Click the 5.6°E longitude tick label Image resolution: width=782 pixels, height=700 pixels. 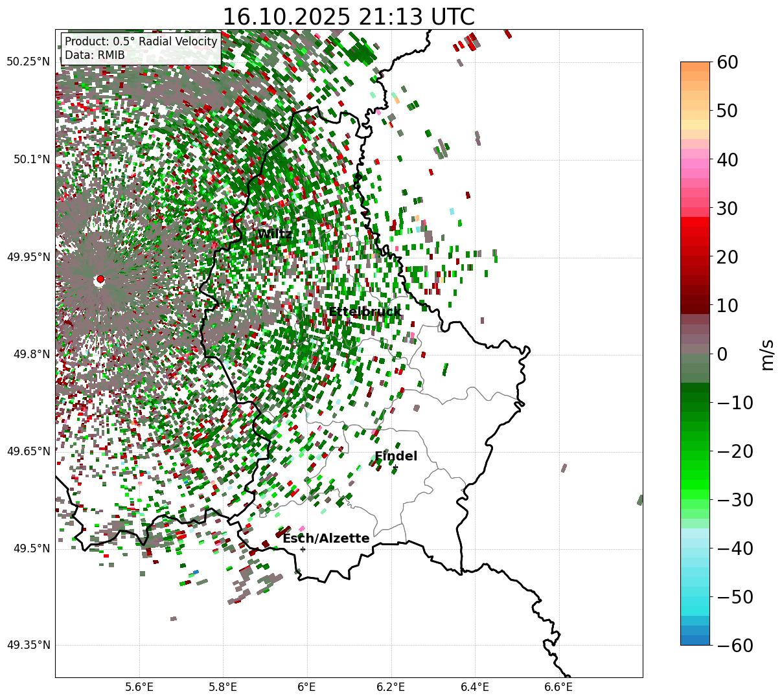[139, 687]
